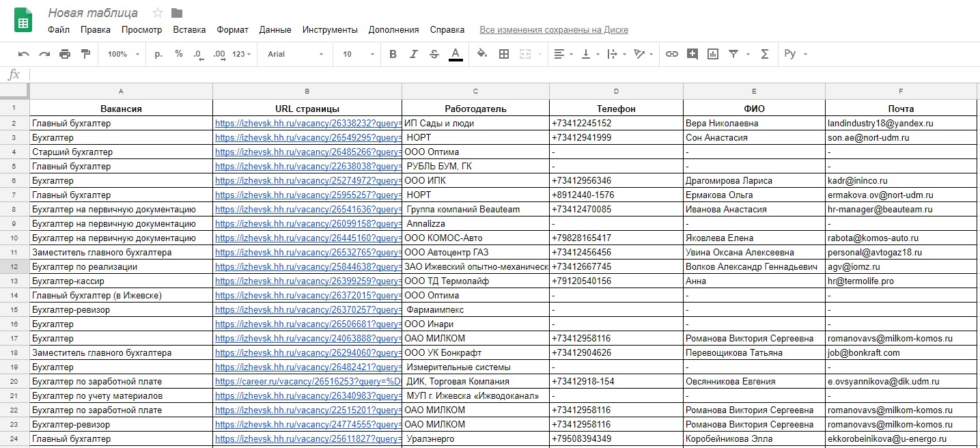The width and height of the screenshot is (980, 448).
Task: Open filter views dropdown arrow
Action: (748, 54)
